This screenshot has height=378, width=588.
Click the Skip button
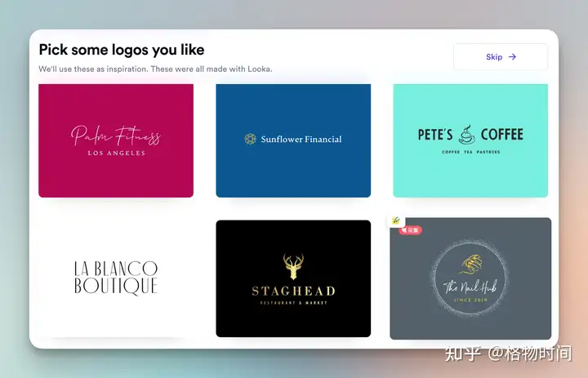501,56
